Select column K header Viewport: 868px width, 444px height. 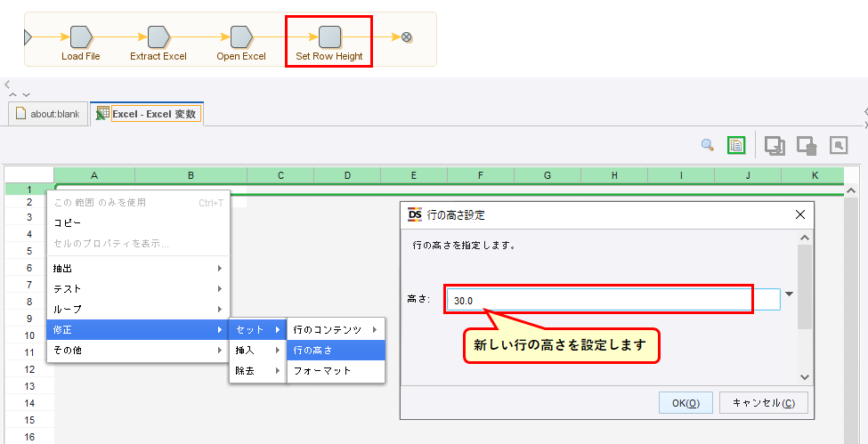pyautogui.click(x=815, y=175)
